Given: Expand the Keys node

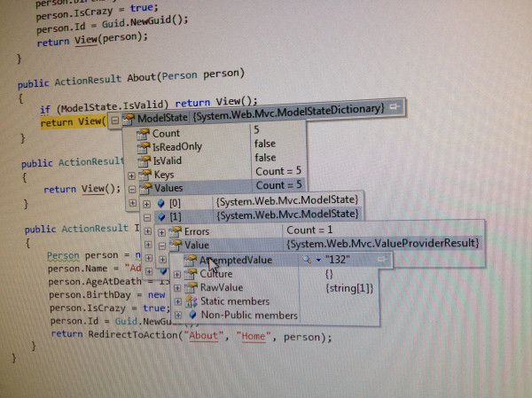Looking at the screenshot, I should click(131, 176).
